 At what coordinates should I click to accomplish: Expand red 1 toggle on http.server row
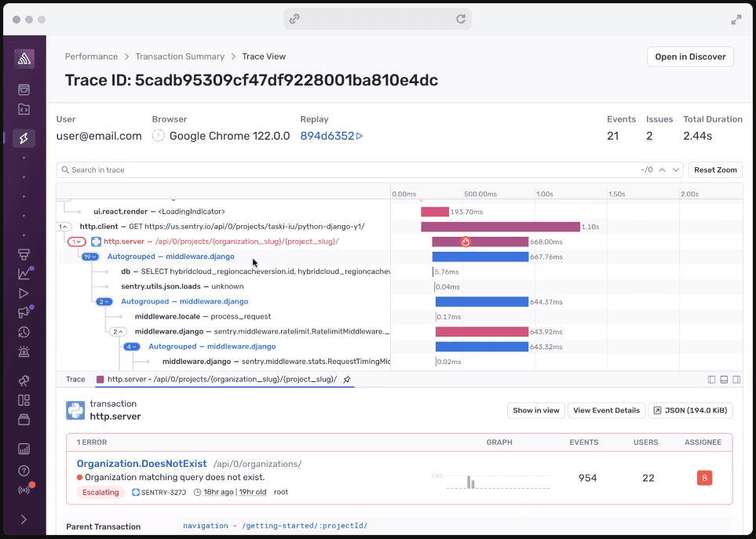click(77, 242)
